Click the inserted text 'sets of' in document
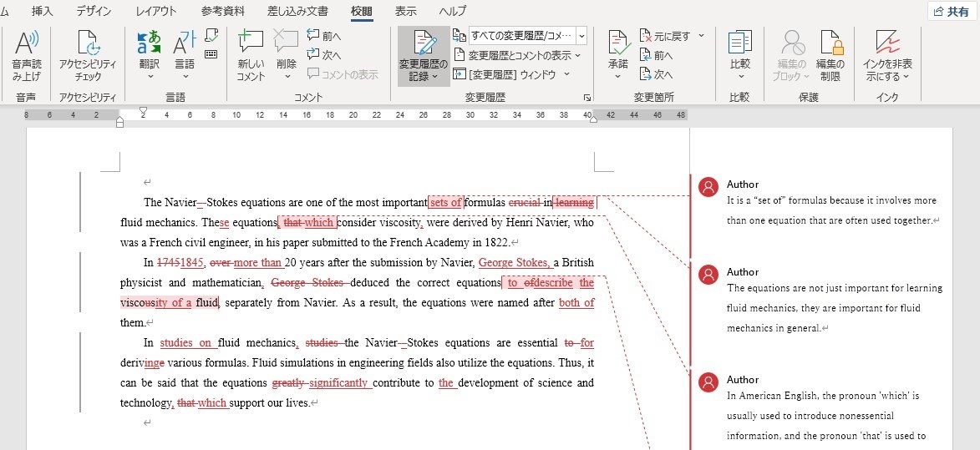Screen dimensions: 980x450 [x=445, y=202]
